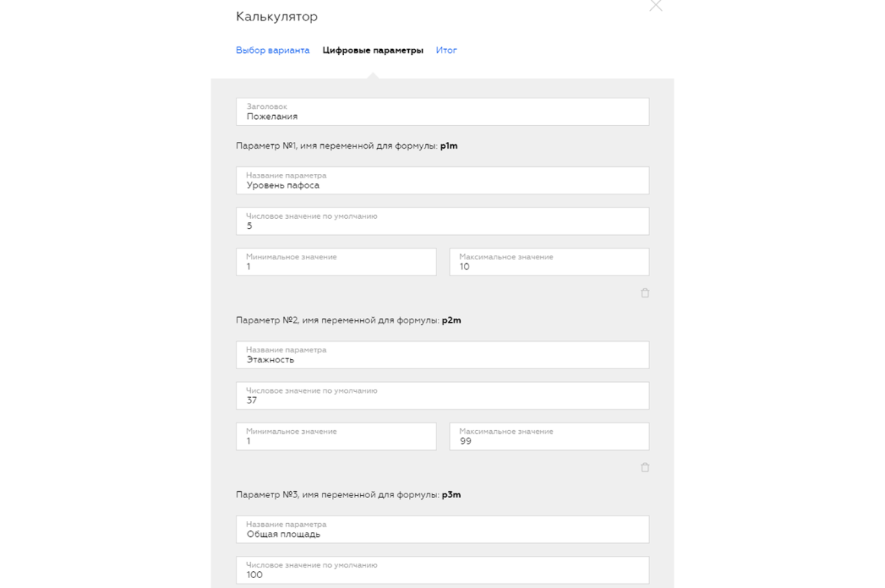Image resolution: width=885 pixels, height=588 pixels.
Task: Select the Цифровые параметры tab
Action: pos(372,50)
